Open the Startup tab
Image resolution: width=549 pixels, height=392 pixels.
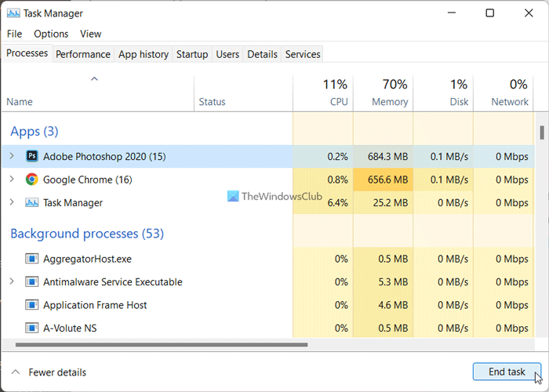[x=192, y=54]
